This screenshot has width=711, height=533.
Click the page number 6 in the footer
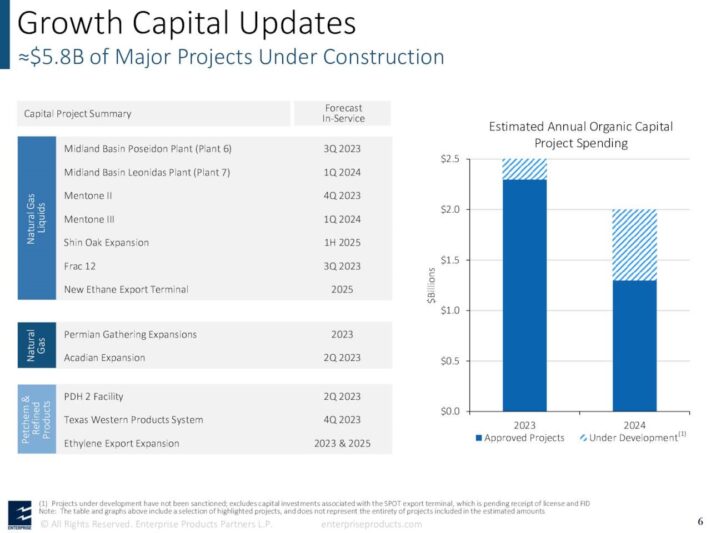[x=699, y=521]
